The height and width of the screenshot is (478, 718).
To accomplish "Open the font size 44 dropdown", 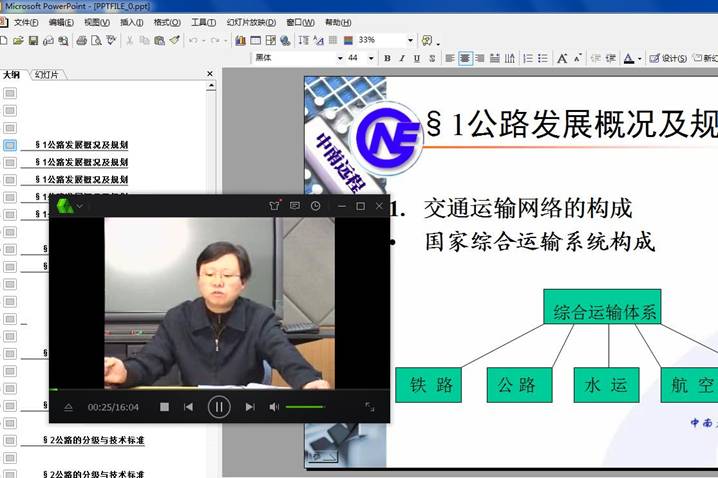I will (x=371, y=58).
